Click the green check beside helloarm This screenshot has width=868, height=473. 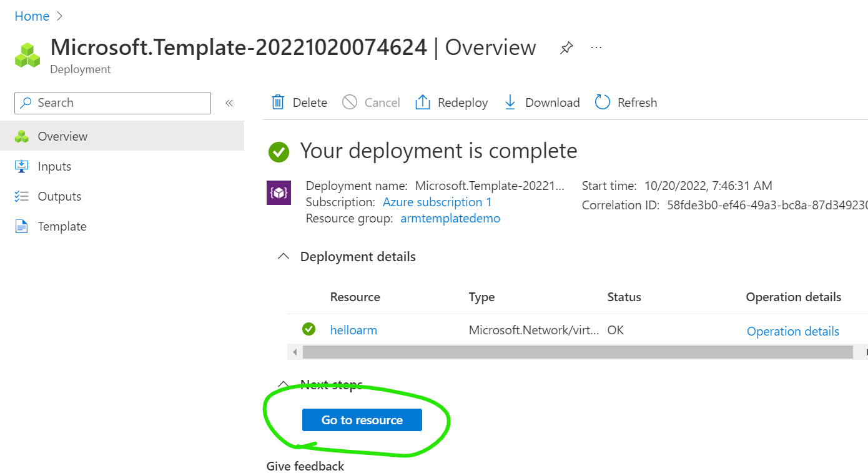pyautogui.click(x=308, y=329)
